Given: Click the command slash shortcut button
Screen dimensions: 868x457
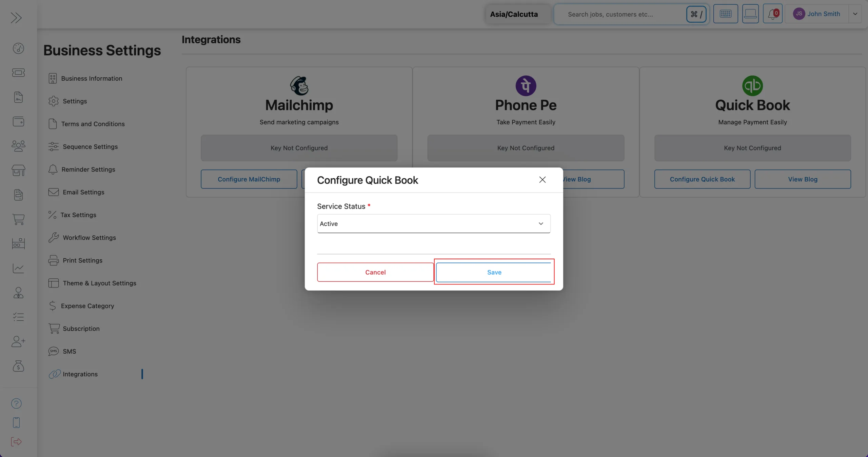Looking at the screenshot, I should tap(696, 14).
